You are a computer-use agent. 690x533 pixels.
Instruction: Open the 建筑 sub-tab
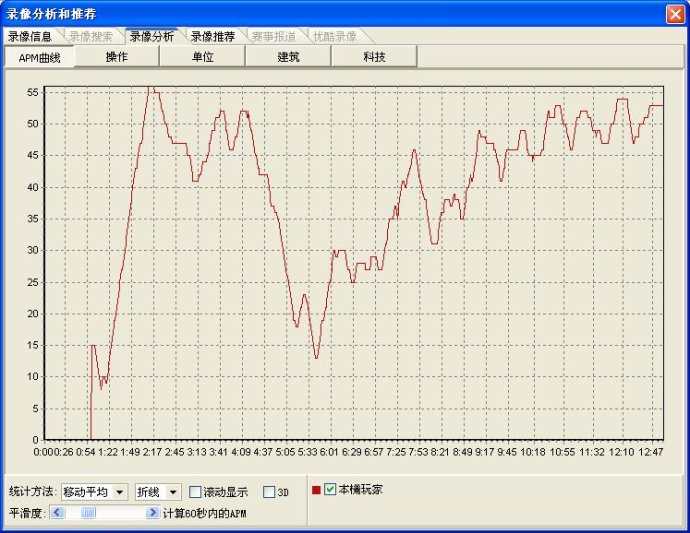tap(289, 57)
